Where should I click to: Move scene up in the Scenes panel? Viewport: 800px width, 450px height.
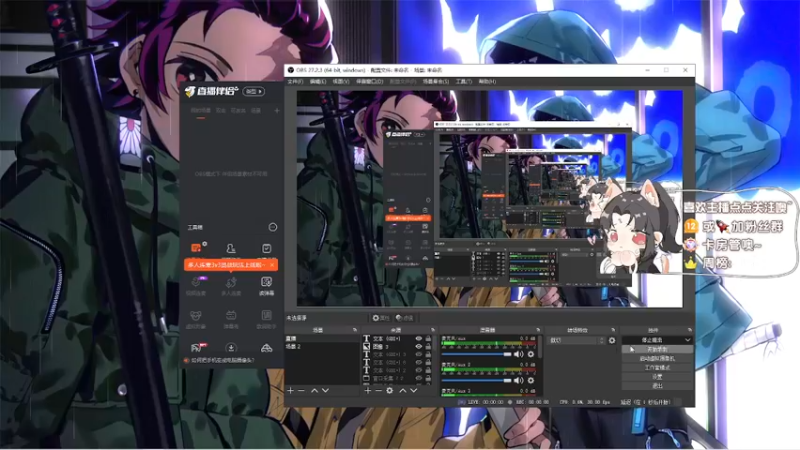[x=314, y=390]
